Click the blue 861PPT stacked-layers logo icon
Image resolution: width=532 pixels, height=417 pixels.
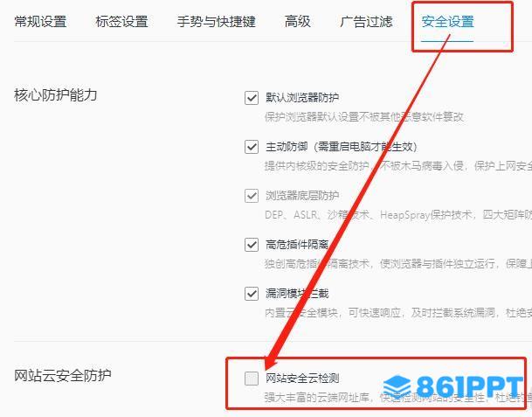(x=397, y=387)
